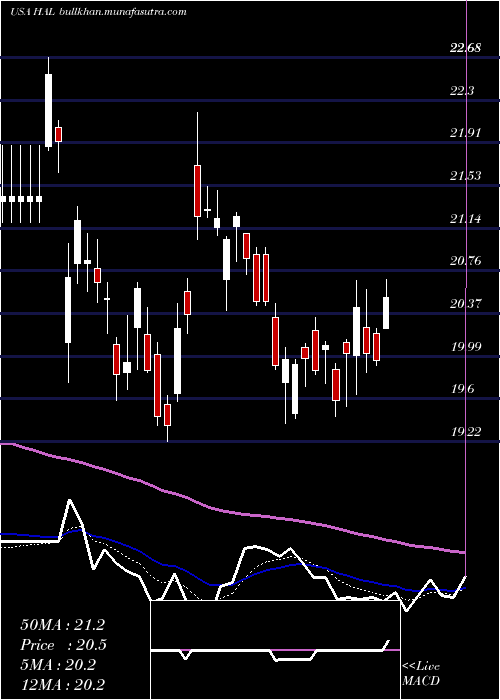Screen dimensions: 500x700
Task: Click the 21.14 price axis label
Action: (466, 219)
